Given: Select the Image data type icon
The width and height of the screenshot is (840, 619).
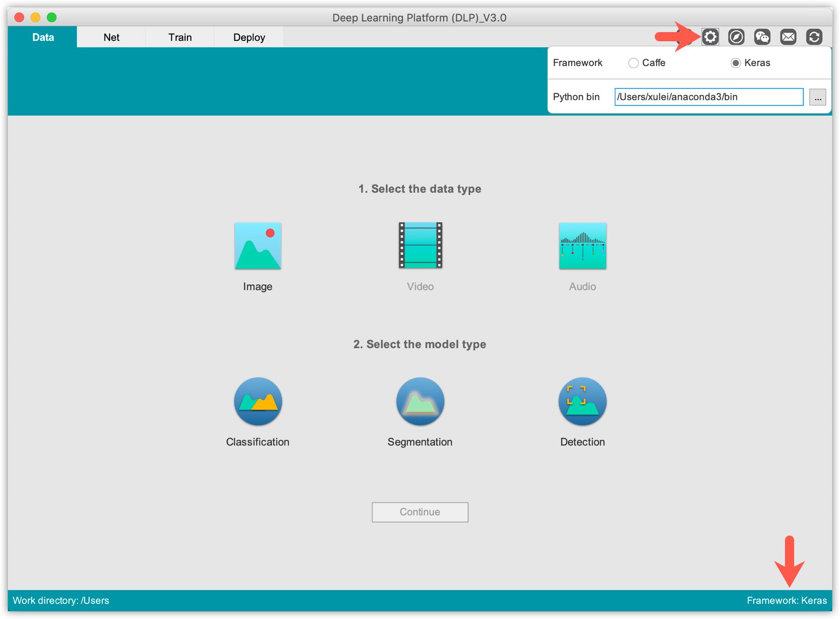Looking at the screenshot, I should [x=258, y=246].
